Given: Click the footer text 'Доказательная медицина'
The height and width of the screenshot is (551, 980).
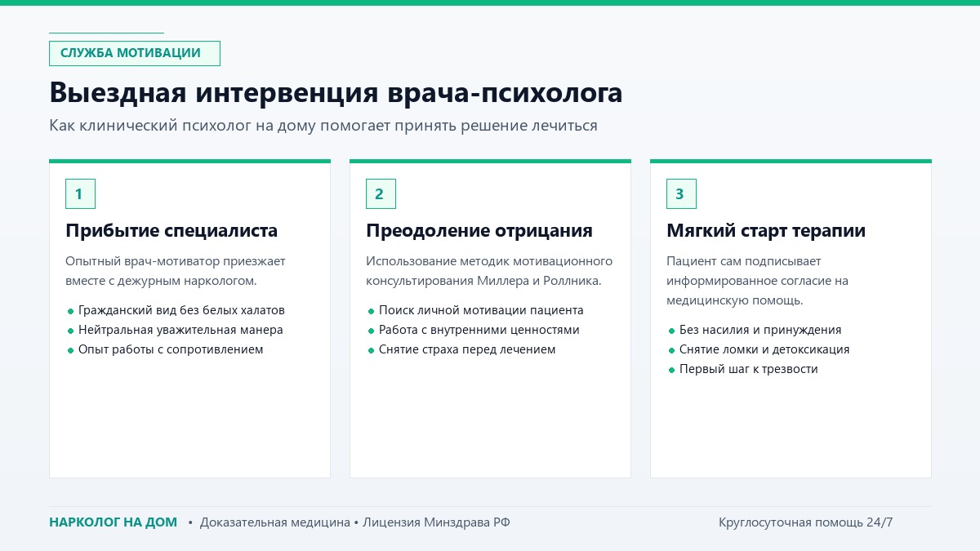Looking at the screenshot, I should tap(275, 522).
